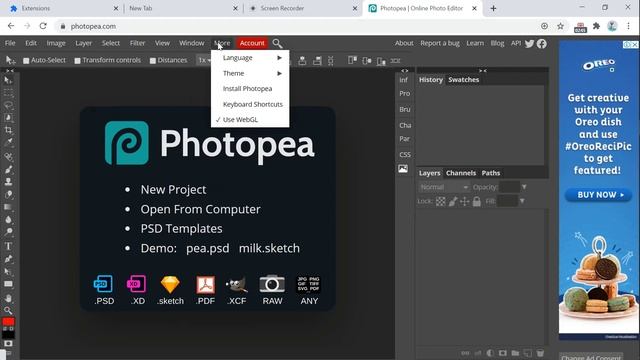Viewport: 640px width, 360px height.
Task: Click Report a bug link
Action: (x=440, y=43)
